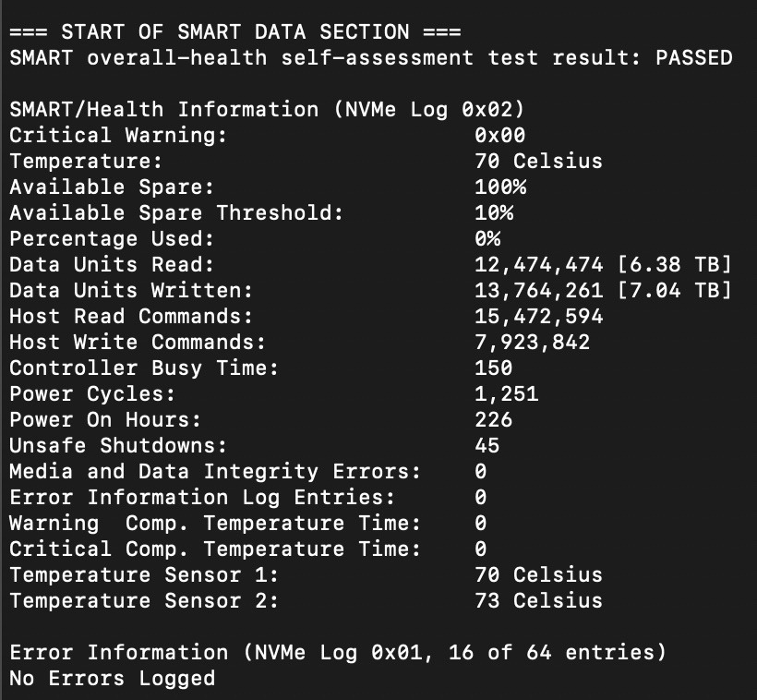The width and height of the screenshot is (757, 700).
Task: Click the Available Spare value 100%
Action: tap(499, 187)
